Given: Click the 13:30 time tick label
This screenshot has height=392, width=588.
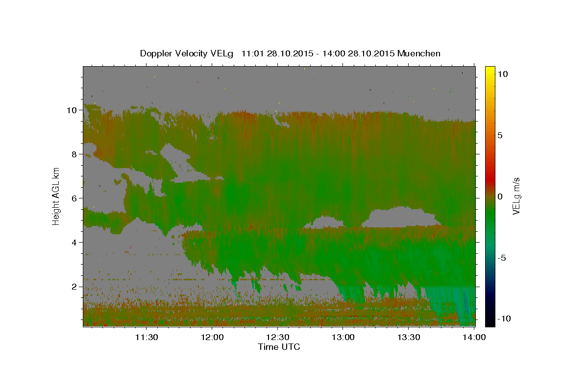Looking at the screenshot, I should (409, 337).
